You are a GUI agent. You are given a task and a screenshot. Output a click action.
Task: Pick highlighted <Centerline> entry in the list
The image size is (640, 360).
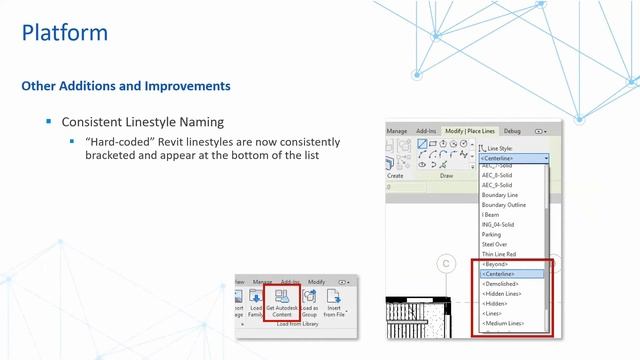[512, 274]
